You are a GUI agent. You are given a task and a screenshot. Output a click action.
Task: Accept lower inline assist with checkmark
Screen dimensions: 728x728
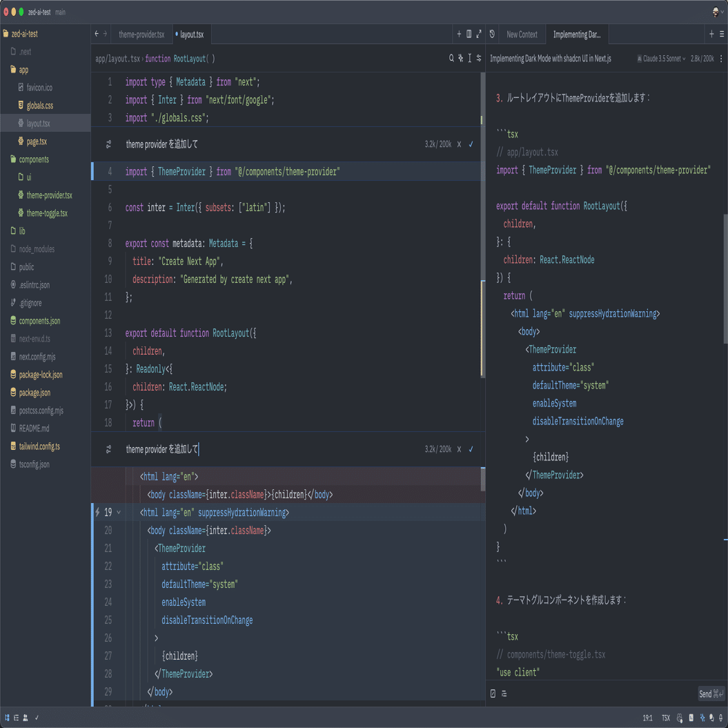471,449
